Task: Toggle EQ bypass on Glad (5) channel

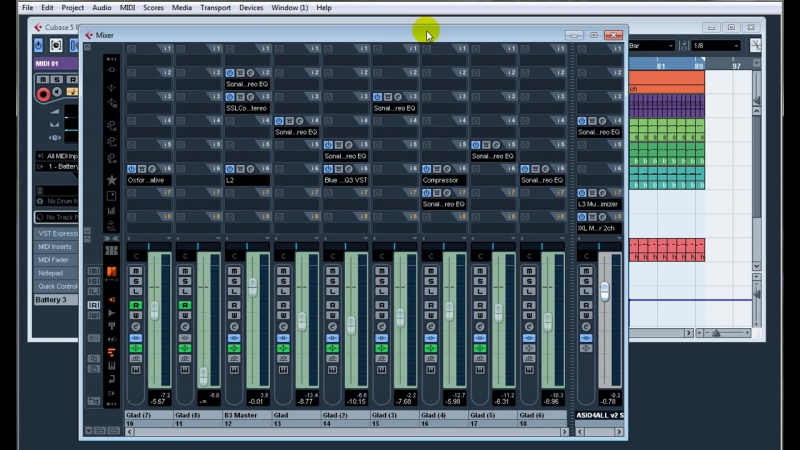Action: coord(480,348)
